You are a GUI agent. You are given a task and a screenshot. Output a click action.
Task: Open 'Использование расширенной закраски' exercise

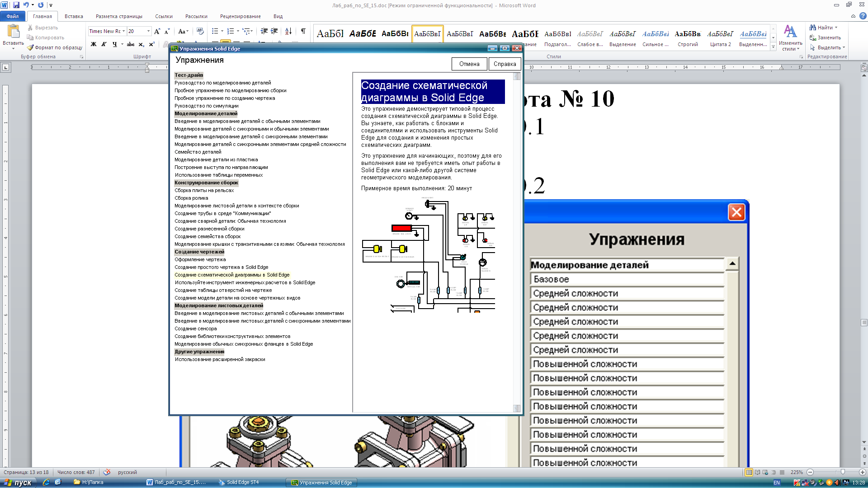click(x=220, y=360)
